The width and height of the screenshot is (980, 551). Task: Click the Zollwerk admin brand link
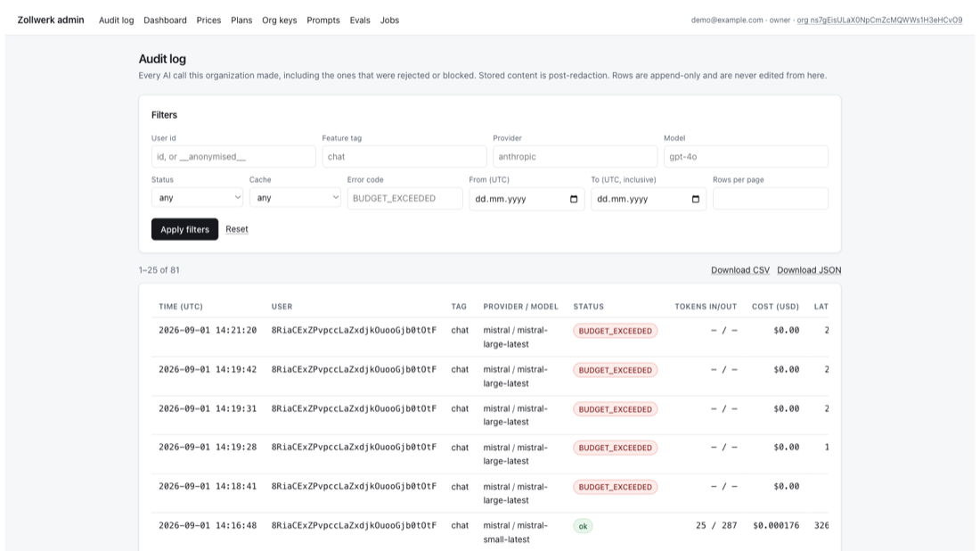pyautogui.click(x=51, y=20)
